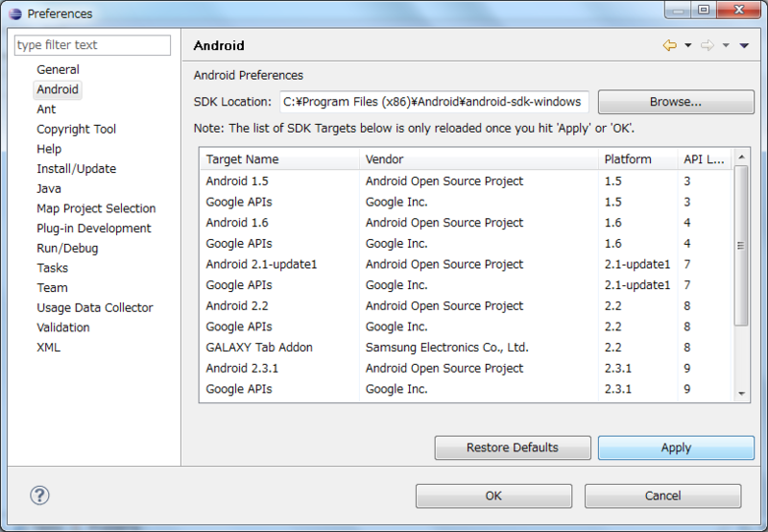768x532 pixels.
Task: Click the help question mark icon
Action: pos(39,496)
